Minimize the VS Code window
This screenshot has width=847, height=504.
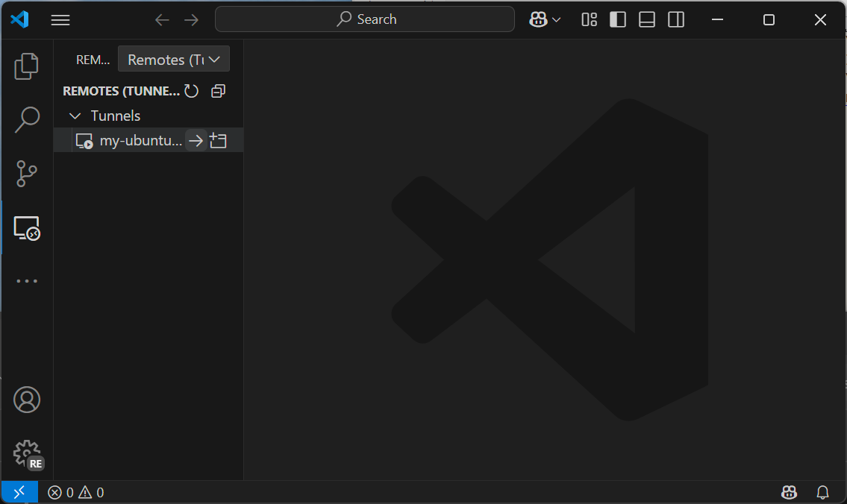(x=717, y=20)
